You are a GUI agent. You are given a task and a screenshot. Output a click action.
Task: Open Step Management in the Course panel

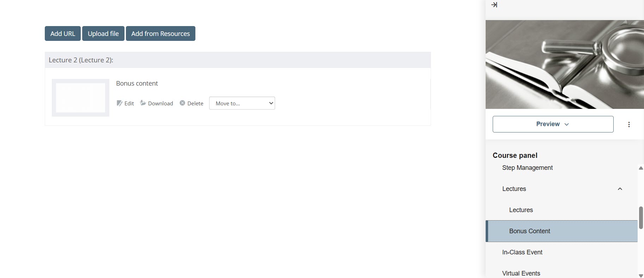(527, 168)
